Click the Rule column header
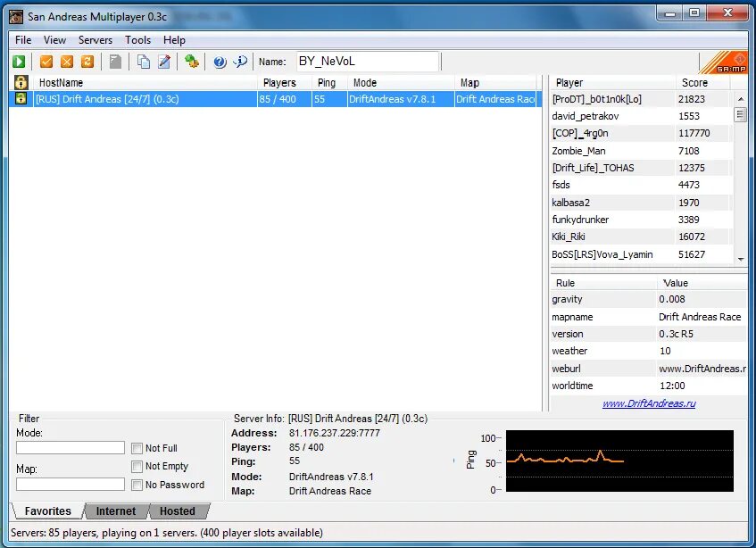Image resolution: width=756 pixels, height=548 pixels. (603, 283)
